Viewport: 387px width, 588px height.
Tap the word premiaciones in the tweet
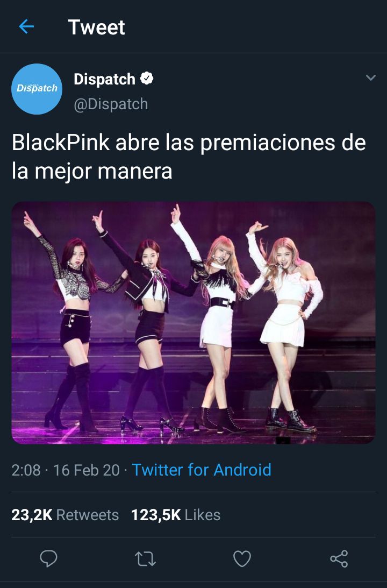tap(268, 144)
